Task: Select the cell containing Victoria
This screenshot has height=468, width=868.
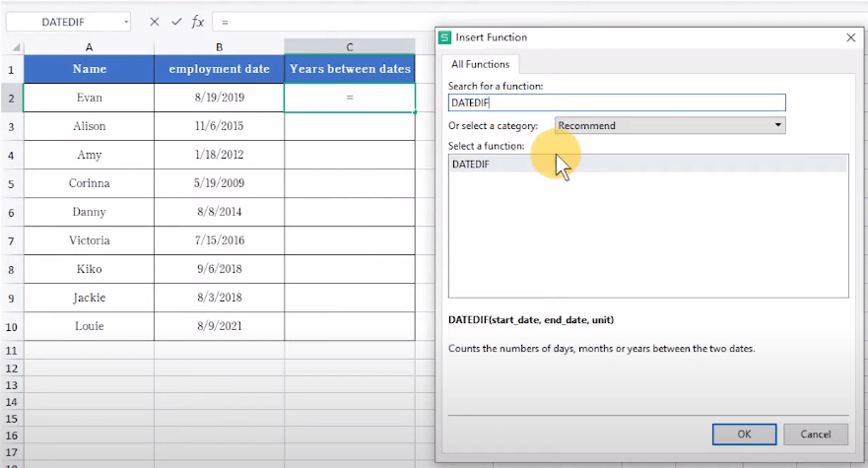Action: tap(89, 240)
